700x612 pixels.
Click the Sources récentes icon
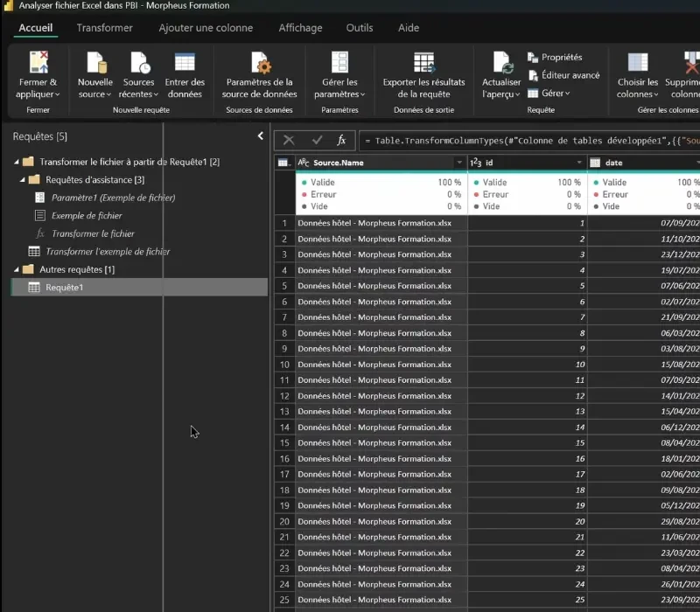coord(140,62)
